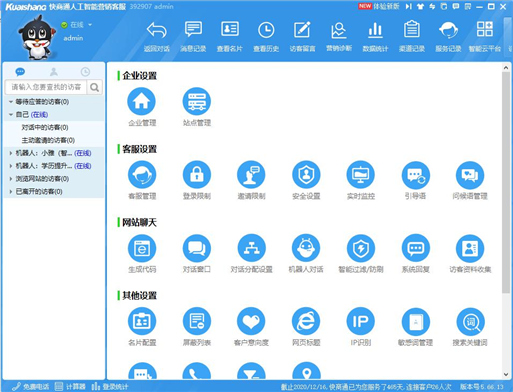
Task: Collapse 自己 (在线) group
Action: 11,115
